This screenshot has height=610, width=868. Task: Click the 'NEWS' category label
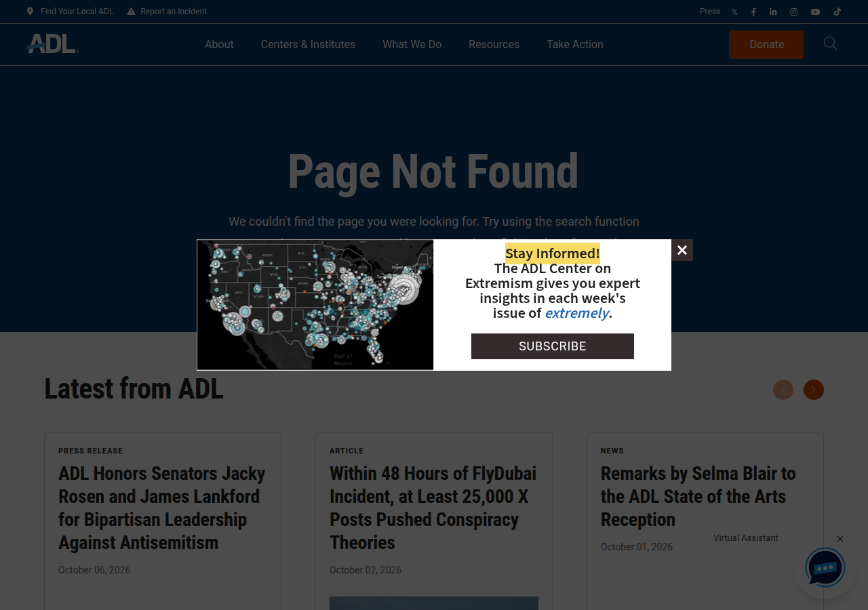[612, 451]
